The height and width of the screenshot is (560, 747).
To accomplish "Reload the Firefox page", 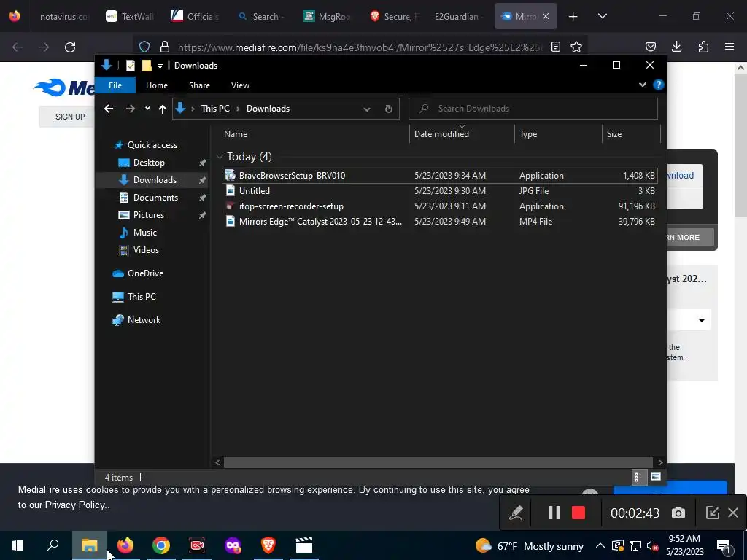I will coord(70,47).
